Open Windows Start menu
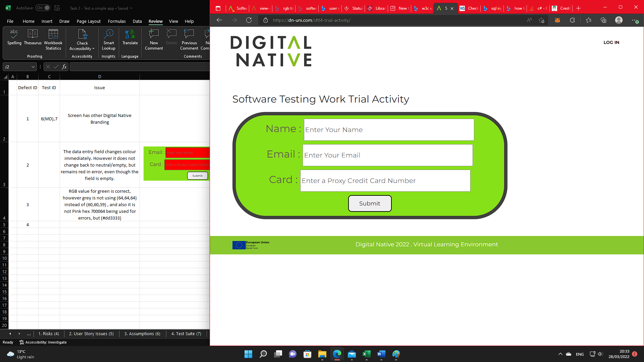The height and width of the screenshot is (362, 644). point(248,354)
